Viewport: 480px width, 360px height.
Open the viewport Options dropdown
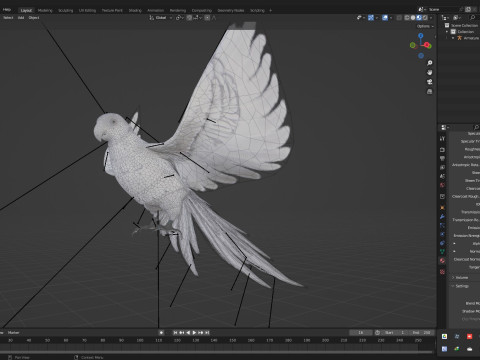click(x=425, y=26)
